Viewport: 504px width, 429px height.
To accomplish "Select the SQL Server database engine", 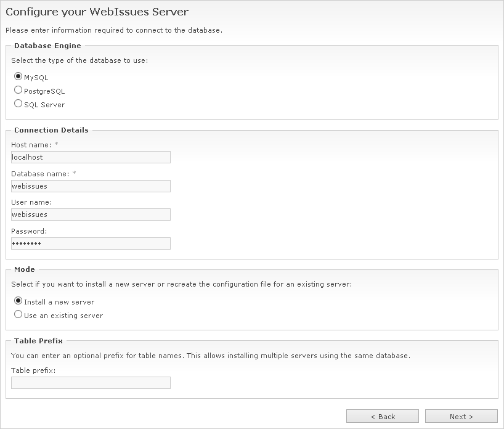I will (18, 104).
